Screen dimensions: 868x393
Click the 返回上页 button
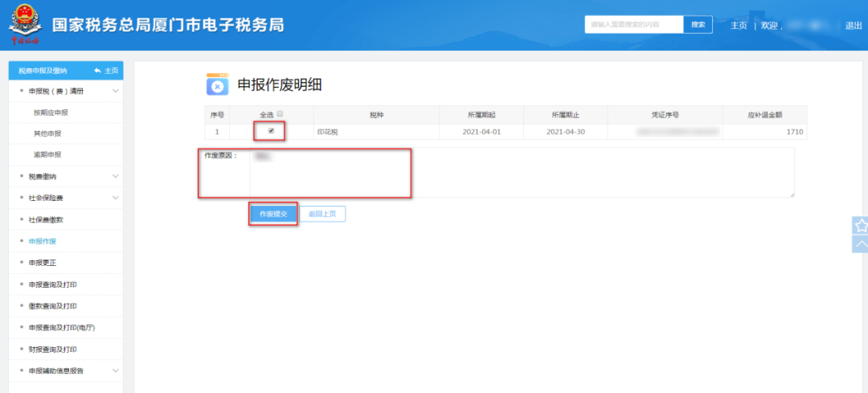coord(322,214)
